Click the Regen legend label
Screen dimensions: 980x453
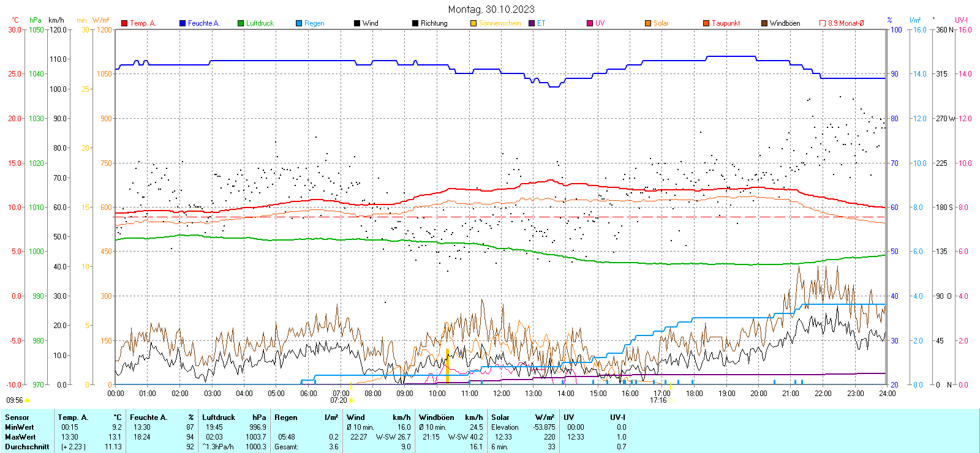(x=314, y=23)
